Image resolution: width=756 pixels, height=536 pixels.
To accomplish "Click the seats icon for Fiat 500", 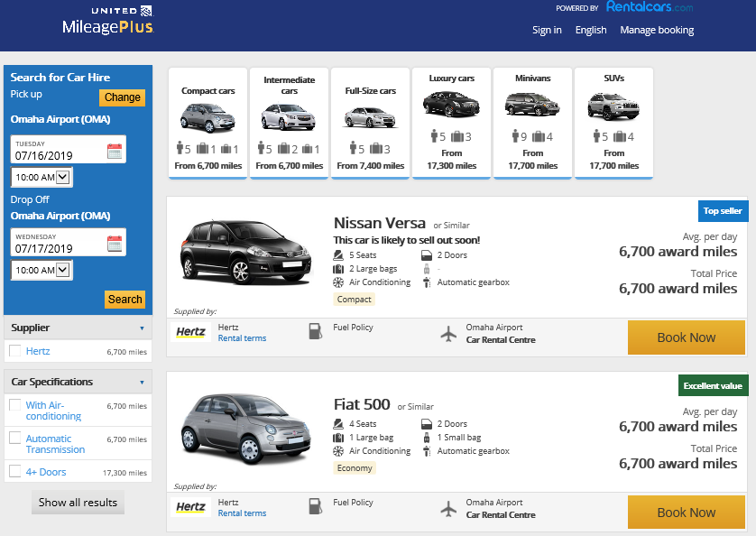I will coord(338,423).
